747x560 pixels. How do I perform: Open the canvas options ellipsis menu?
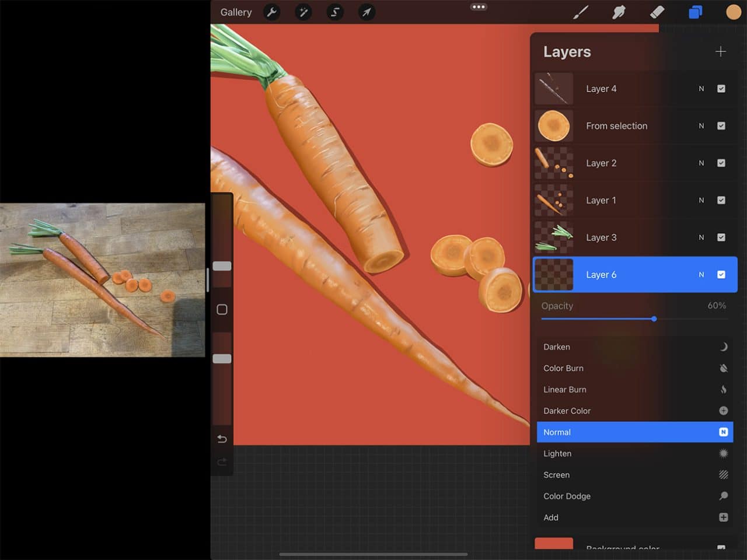click(479, 7)
